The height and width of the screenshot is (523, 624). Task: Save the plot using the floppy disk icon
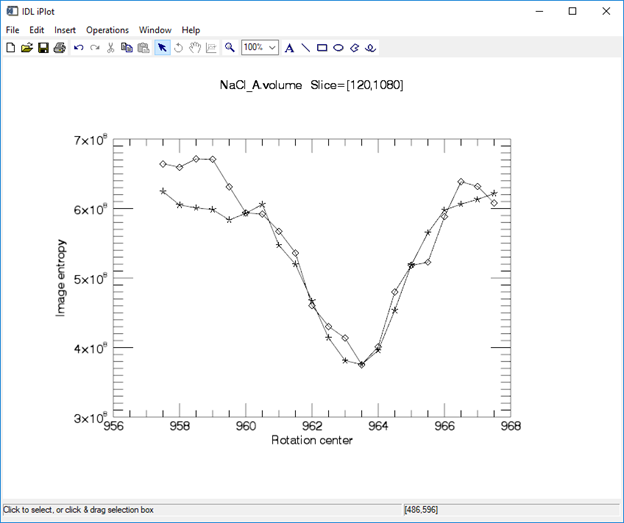43,48
